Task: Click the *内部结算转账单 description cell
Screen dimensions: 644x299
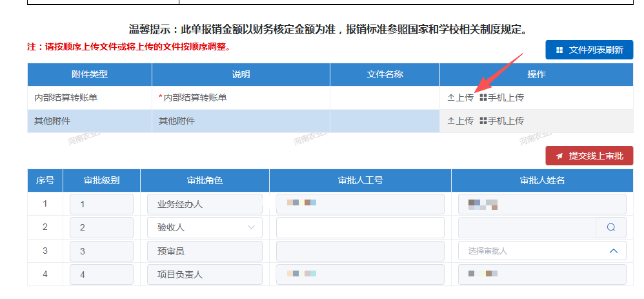Action: [x=241, y=98]
